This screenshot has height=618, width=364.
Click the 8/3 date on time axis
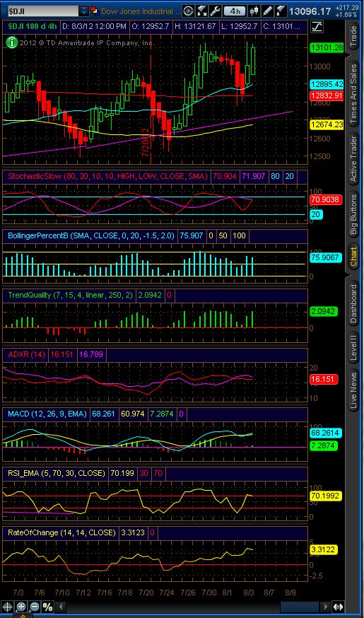pos(249,593)
